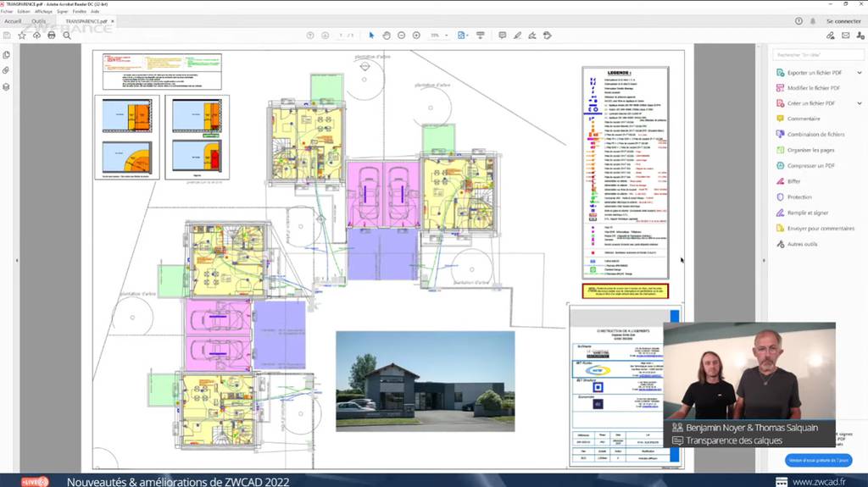Select the TRANSPARENCE.pdf document tab
868x487 pixels.
click(x=86, y=21)
